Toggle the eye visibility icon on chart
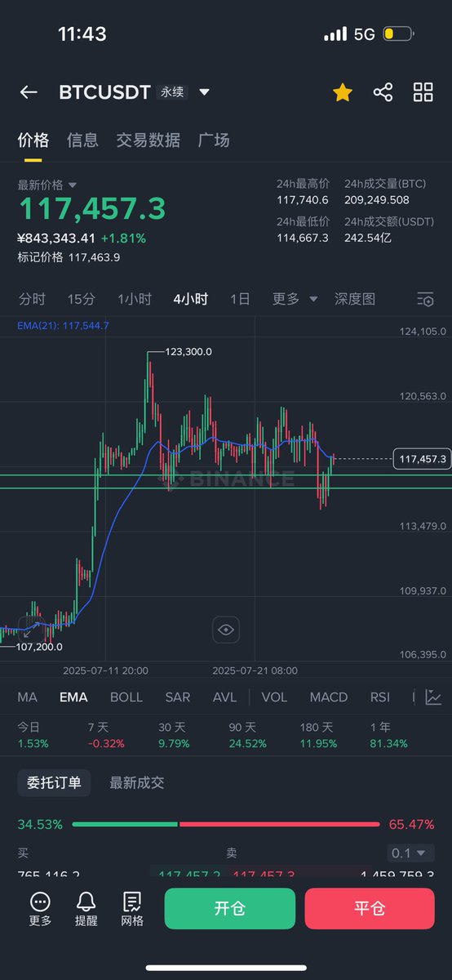Viewport: 452px width, 980px height. pyautogui.click(x=226, y=630)
